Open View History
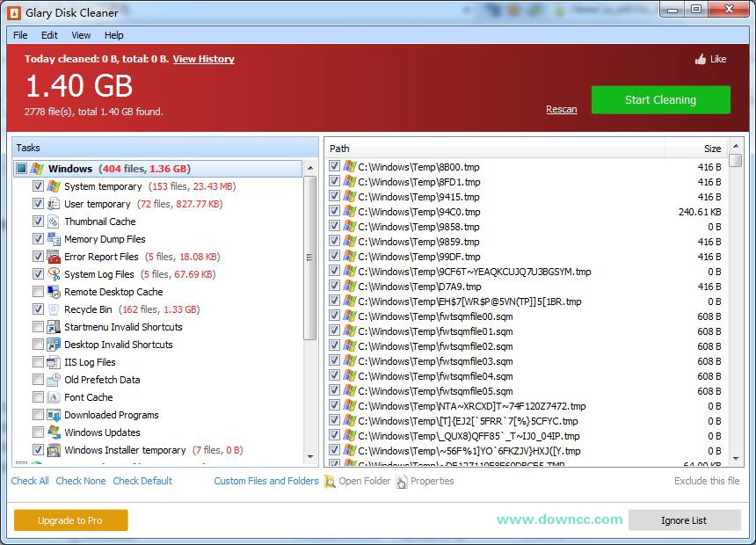Screen dimensions: 756x545 tap(203, 59)
